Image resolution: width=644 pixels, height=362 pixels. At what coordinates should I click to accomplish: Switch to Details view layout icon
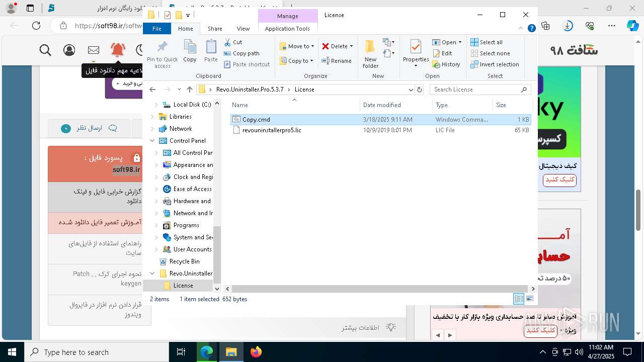[518, 299]
